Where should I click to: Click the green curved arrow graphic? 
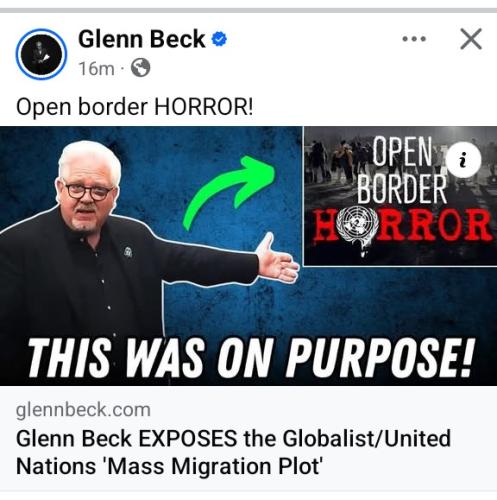[x=229, y=193]
